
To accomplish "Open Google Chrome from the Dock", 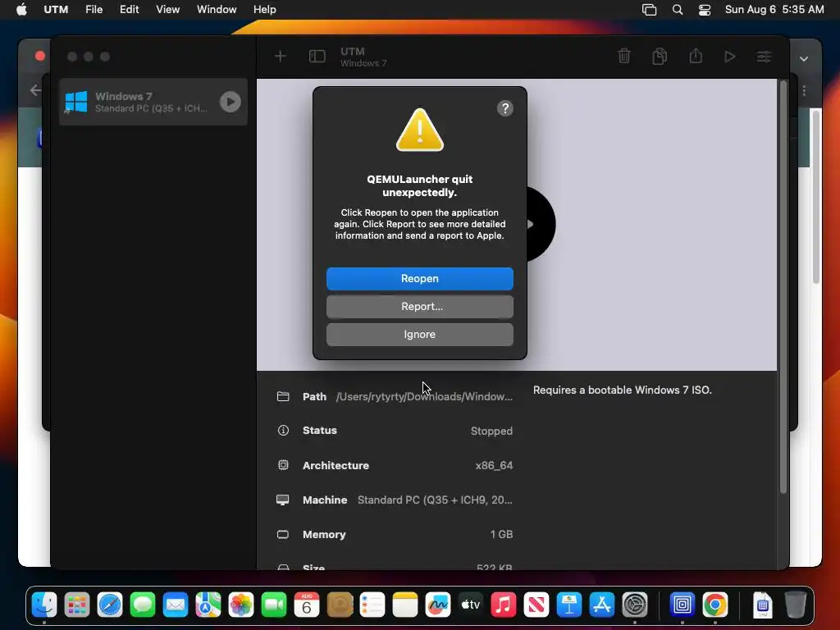I will (x=715, y=605).
